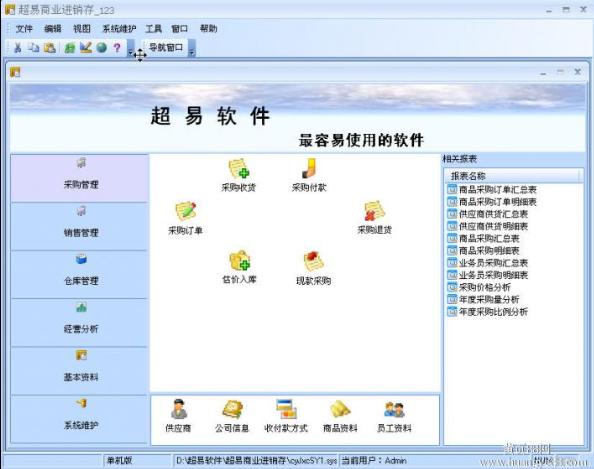
Task: Open the 编辑 menu
Action: pyautogui.click(x=53, y=28)
